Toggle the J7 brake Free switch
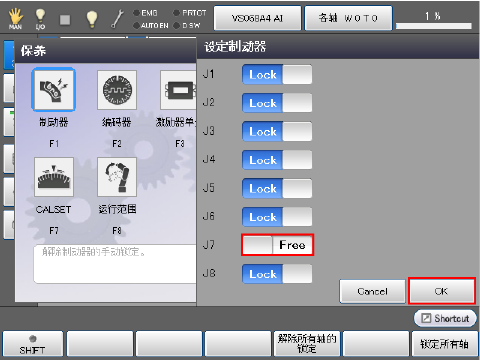This screenshot has width=480, height=360. [x=277, y=245]
